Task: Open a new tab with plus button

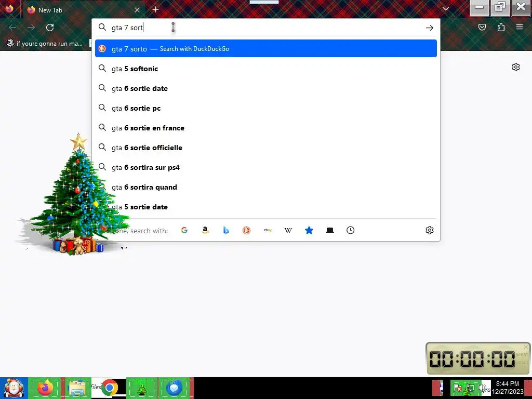Action: (156, 9)
